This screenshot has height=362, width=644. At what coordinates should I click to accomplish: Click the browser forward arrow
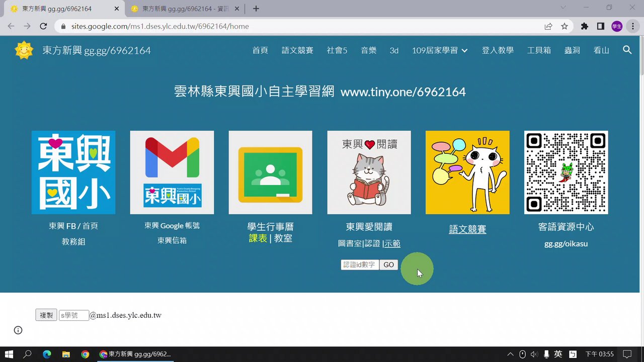pos(27,26)
